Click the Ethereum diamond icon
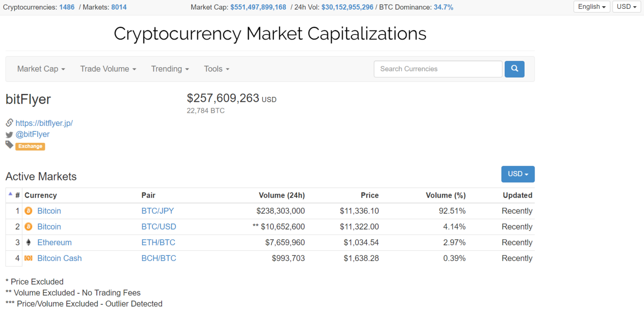Image resolution: width=644 pixels, height=319 pixels. click(29, 243)
